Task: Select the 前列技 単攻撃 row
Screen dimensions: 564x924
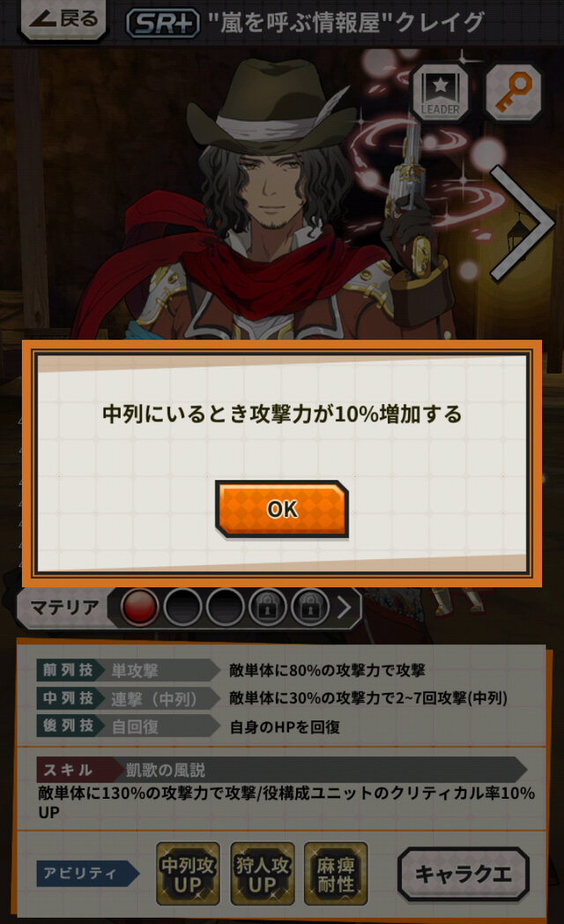Action: click(281, 670)
